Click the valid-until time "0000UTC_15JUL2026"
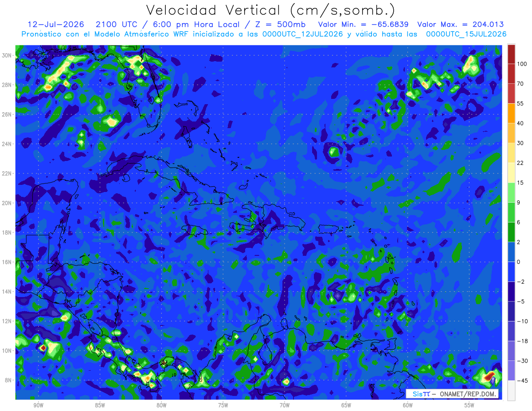532x411 pixels. (466, 34)
